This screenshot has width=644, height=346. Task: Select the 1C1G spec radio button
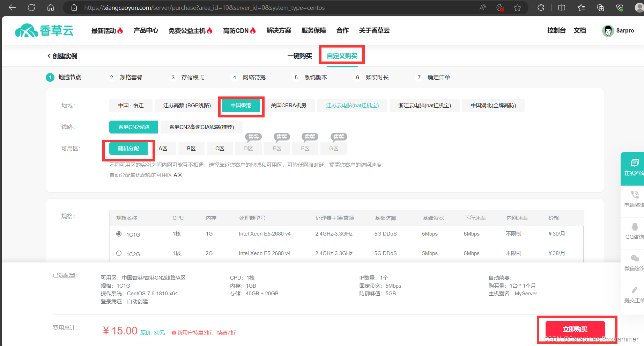[x=119, y=234]
